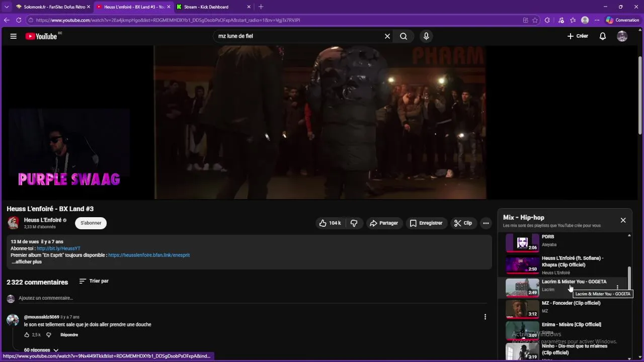Viewport: 644px width, 362px height.
Task: Open browser favorites list icon
Action: coord(573,20)
